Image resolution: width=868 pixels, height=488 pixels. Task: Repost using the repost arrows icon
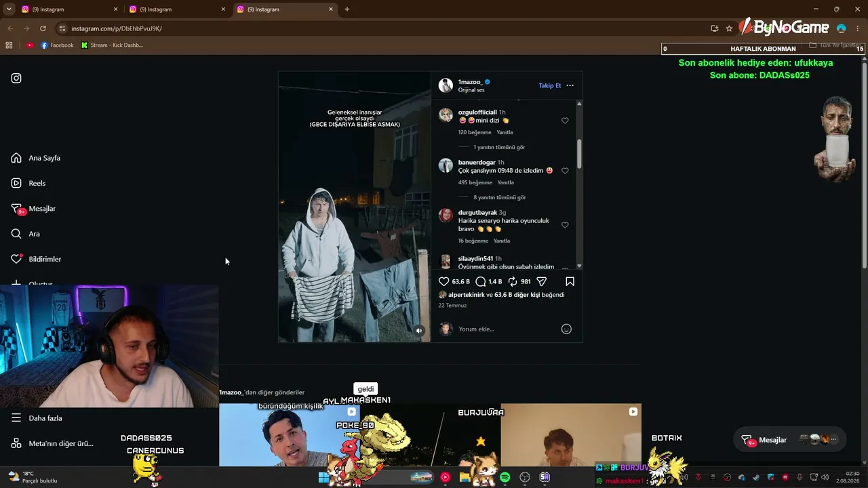click(513, 281)
